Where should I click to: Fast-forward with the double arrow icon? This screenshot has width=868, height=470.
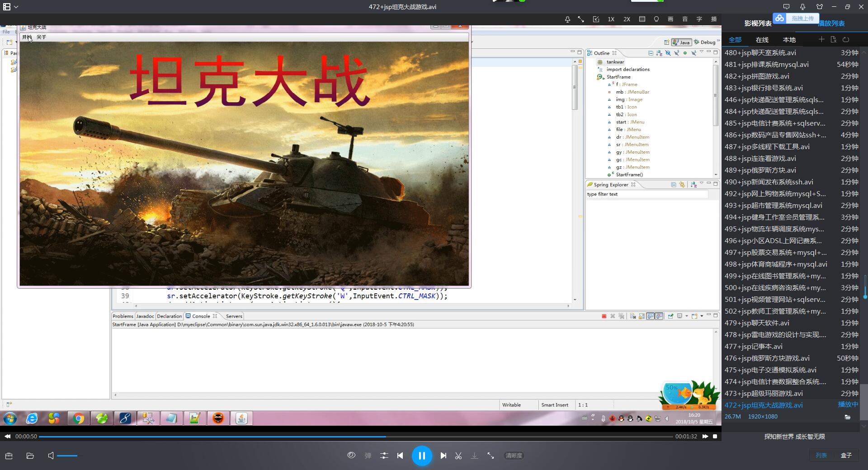tap(705, 437)
